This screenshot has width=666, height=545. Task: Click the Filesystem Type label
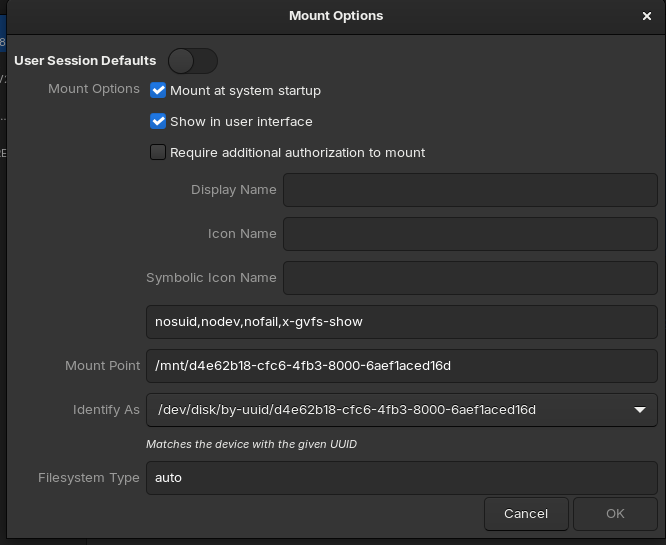click(89, 478)
